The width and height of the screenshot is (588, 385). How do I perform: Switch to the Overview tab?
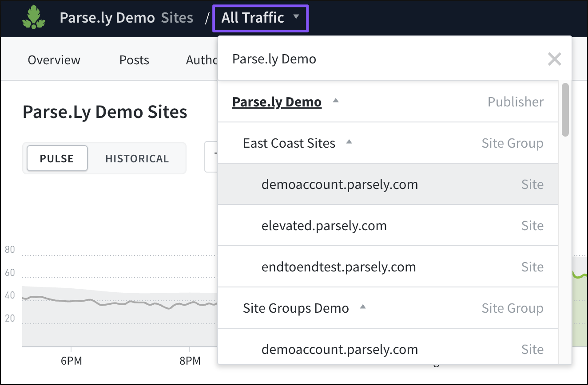54,60
